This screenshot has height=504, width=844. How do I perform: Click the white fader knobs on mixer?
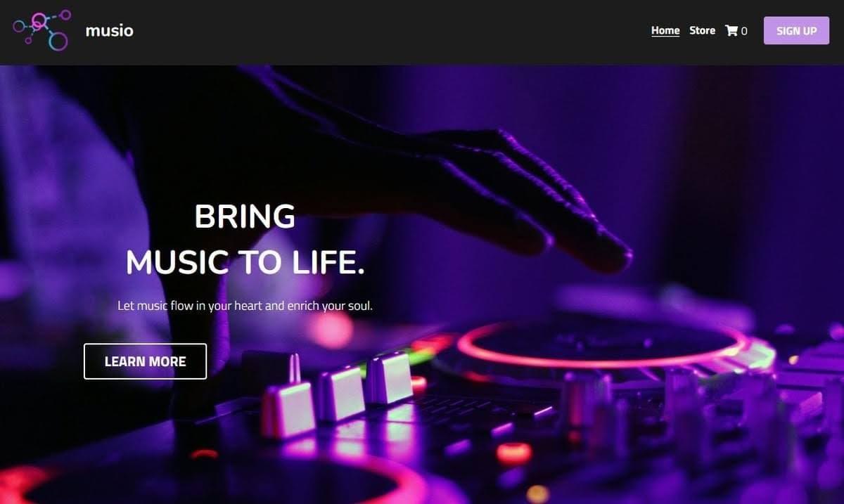338,390
